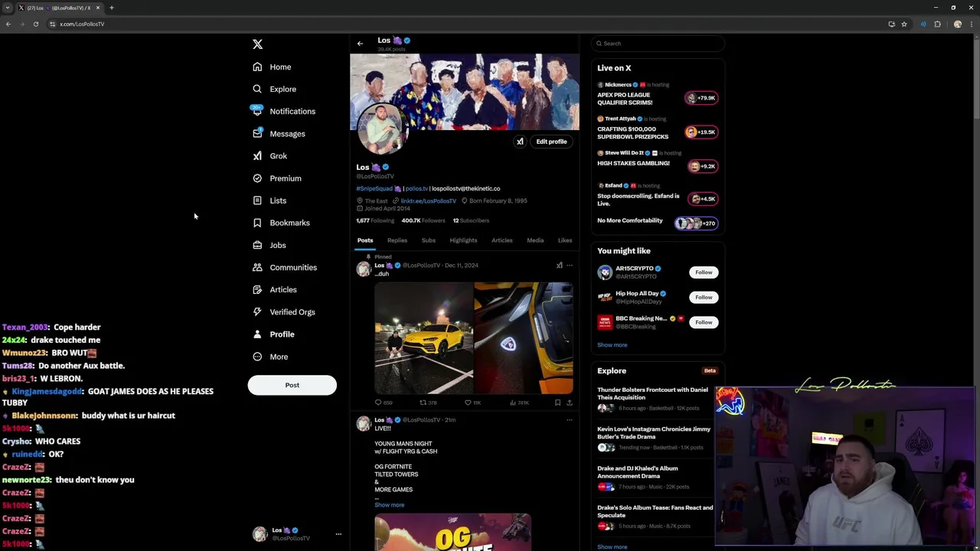Follow BBC Breaking News
Screen dimensions: 980x551
704,322
